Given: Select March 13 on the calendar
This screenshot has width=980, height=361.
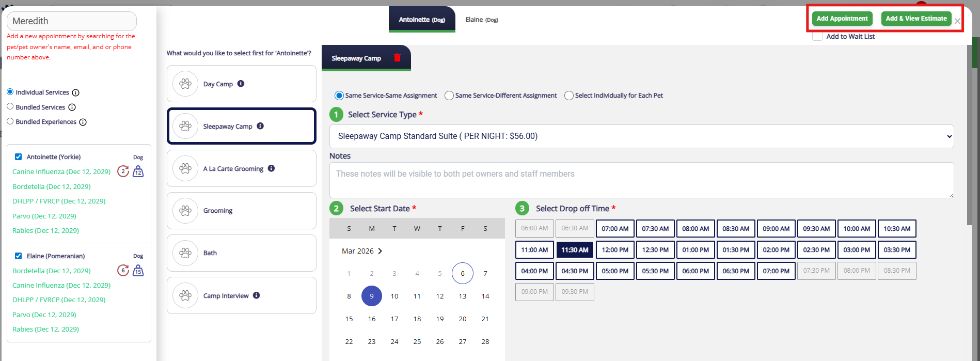Looking at the screenshot, I should 463,296.
